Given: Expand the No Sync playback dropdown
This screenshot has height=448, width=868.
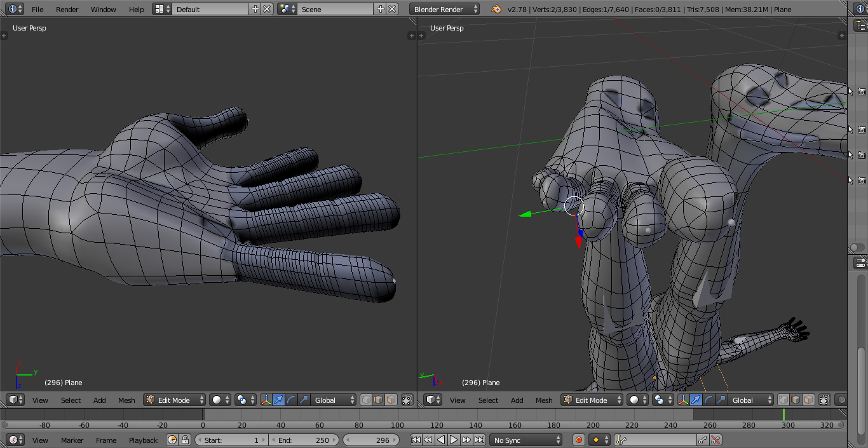Looking at the screenshot, I should (527, 440).
